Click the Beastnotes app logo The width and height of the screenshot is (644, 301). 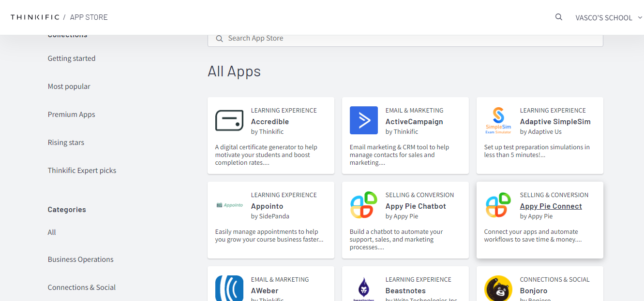point(364,289)
